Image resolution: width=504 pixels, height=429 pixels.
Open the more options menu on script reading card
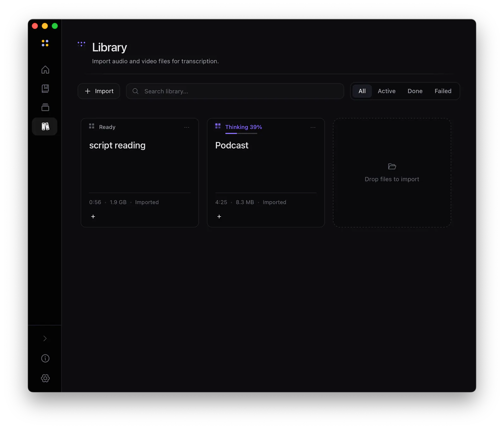tap(187, 127)
